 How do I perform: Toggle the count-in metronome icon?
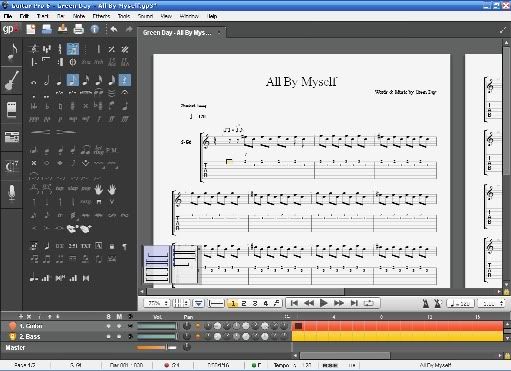(x=438, y=303)
